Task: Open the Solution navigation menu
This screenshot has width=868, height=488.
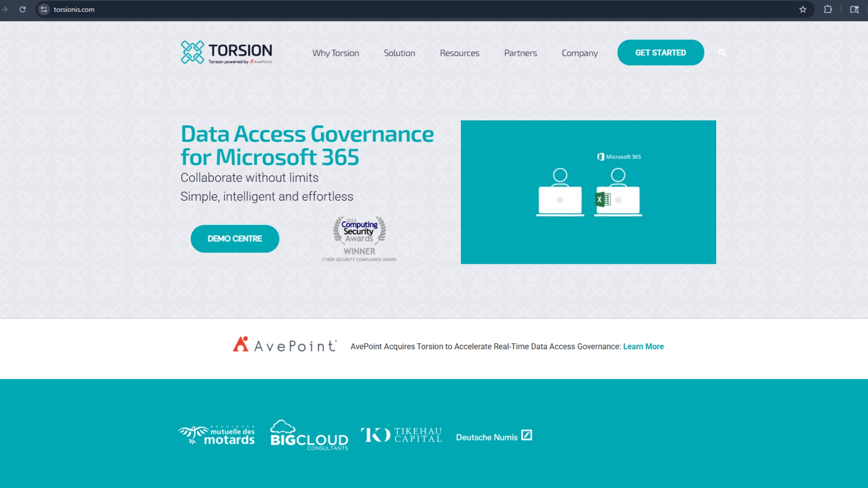Action: pyautogui.click(x=399, y=53)
